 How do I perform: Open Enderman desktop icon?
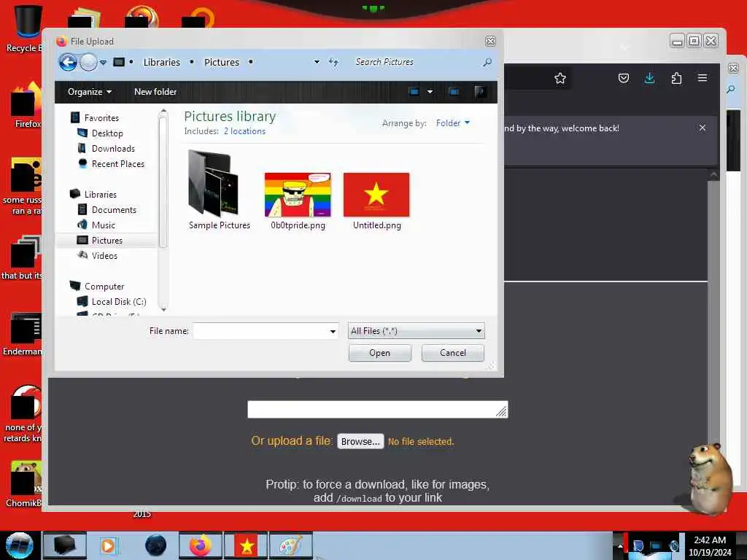tap(23, 334)
